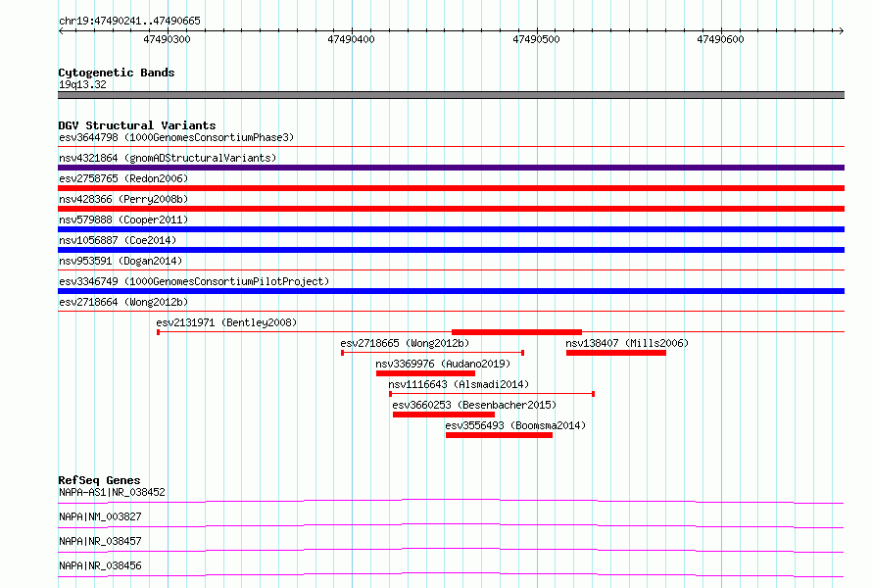Viewport: 872px width, 588px height.
Task: Open the first esv2718664 Wong2012b label
Action: 123,302
